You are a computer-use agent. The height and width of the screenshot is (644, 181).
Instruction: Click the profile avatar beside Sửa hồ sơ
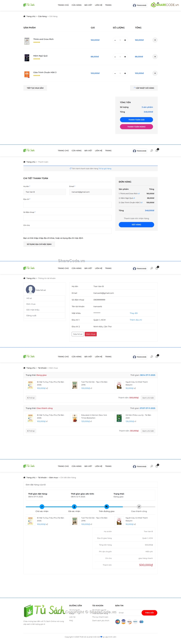tap(30, 290)
